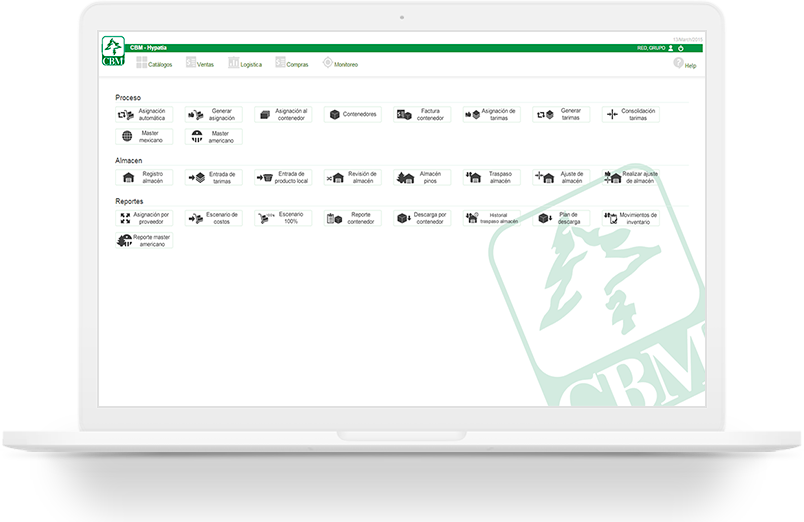This screenshot has width=804, height=522.
Task: Open the Compras menu
Action: pyautogui.click(x=292, y=63)
